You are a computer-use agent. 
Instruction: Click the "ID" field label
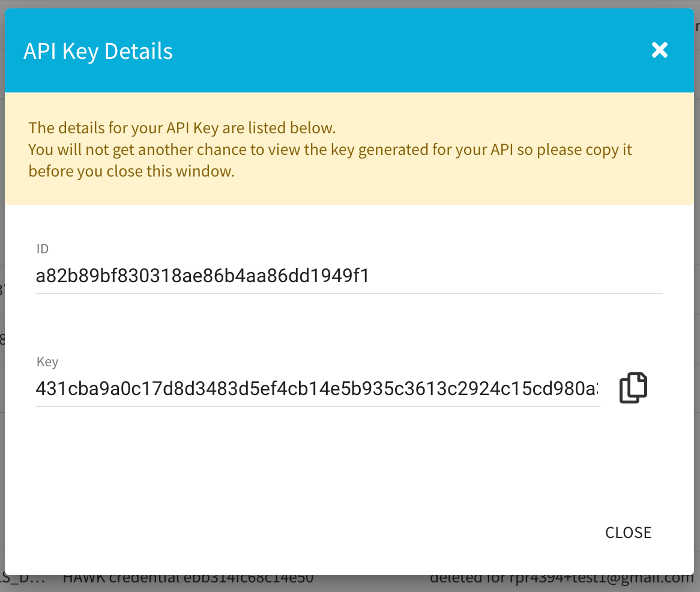point(43,249)
